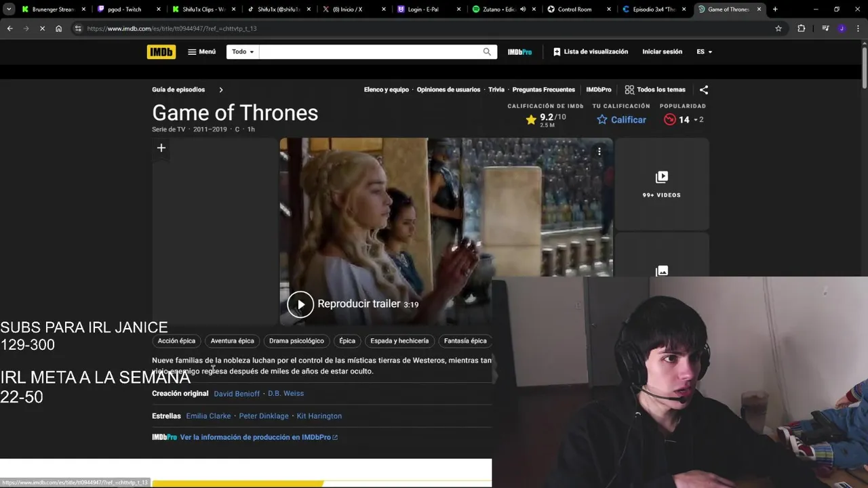868x488 pixels.
Task: Click Iniciar sesión
Action: [663, 52]
